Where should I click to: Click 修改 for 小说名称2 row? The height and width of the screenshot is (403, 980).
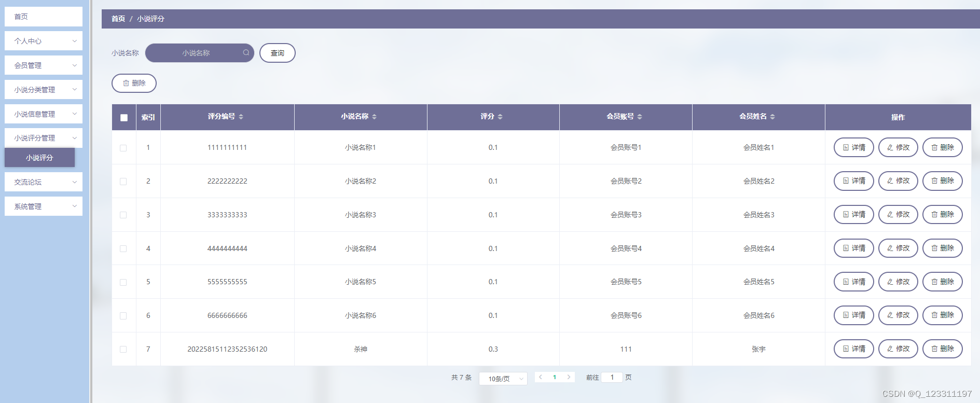point(898,181)
